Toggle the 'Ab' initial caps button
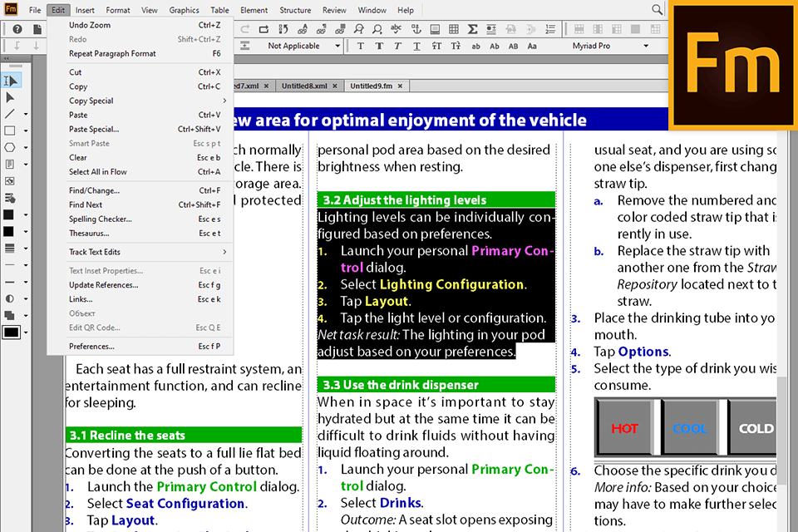The width and height of the screenshot is (798, 532). pyautogui.click(x=494, y=46)
